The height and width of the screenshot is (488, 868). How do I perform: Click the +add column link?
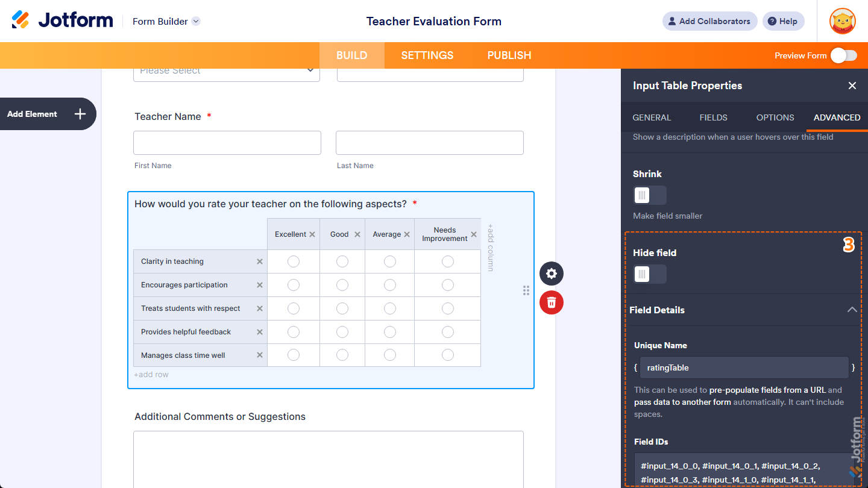pyautogui.click(x=491, y=248)
